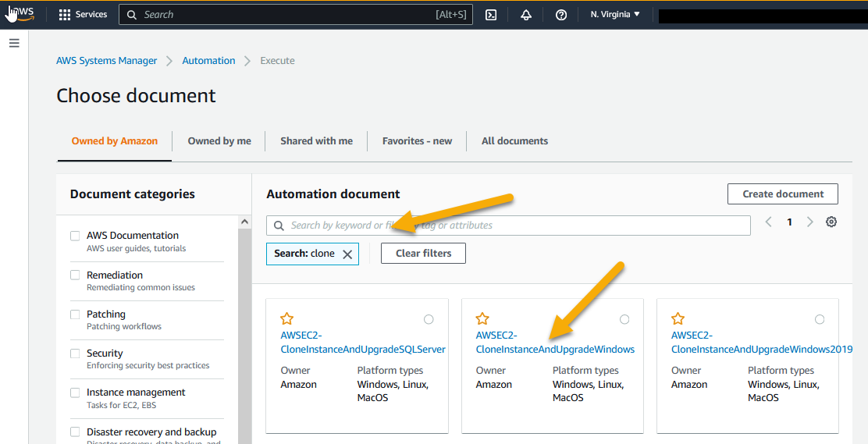
Task: Switch to Owned by Amazon tab
Action: (115, 141)
